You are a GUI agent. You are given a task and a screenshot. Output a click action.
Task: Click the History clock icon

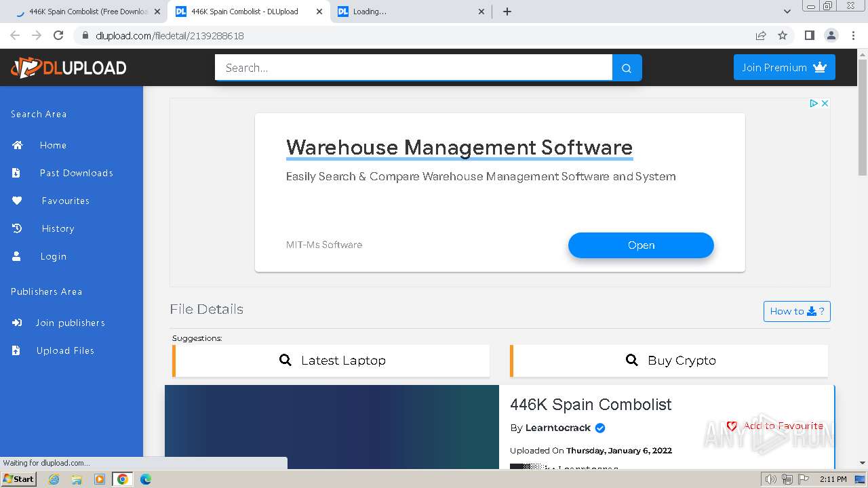17,228
